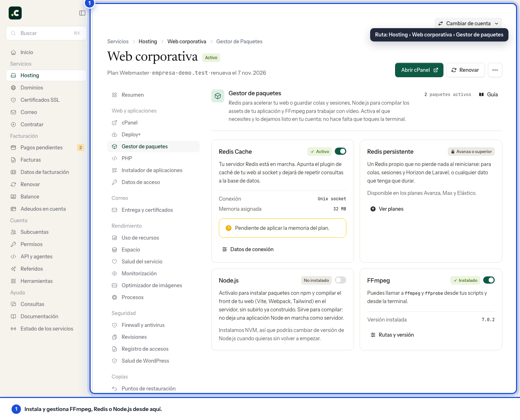Click the Abrir cPanel button
The image size is (520, 420).
[419, 70]
